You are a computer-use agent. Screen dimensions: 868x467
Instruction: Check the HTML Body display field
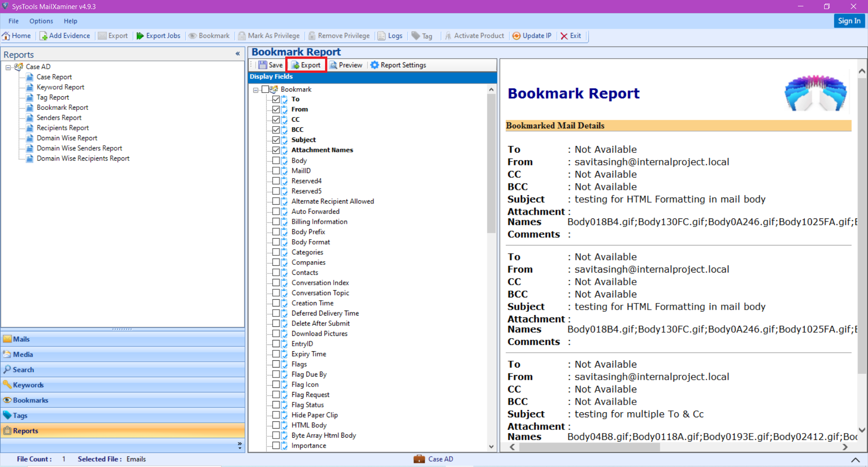(276, 425)
